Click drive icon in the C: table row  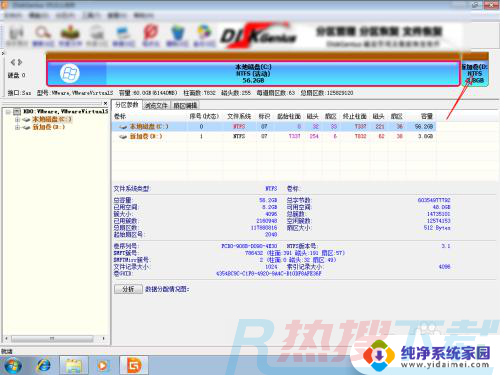pos(123,127)
